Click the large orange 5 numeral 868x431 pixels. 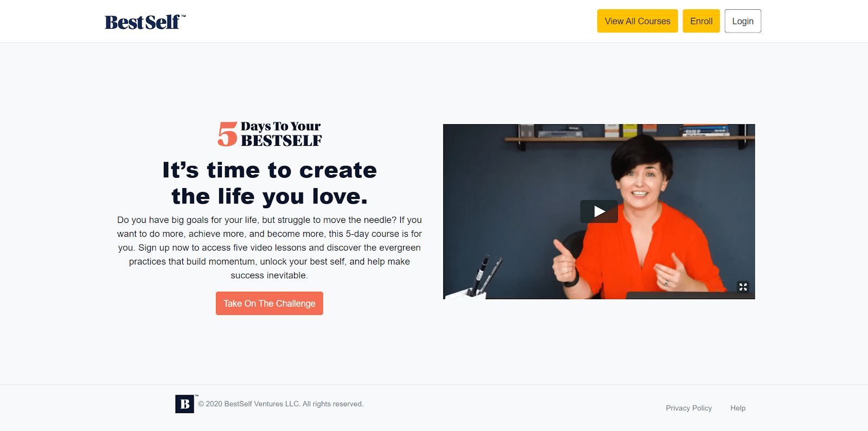227,134
